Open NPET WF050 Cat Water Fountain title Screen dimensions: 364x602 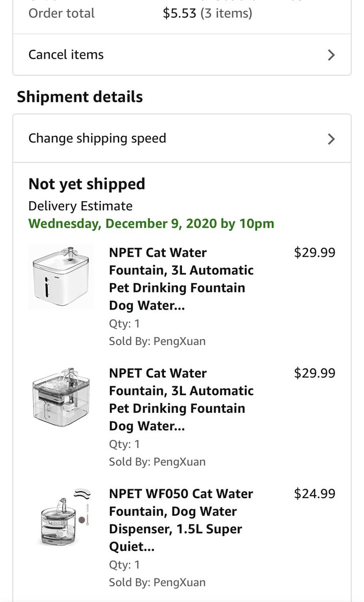[x=181, y=520]
